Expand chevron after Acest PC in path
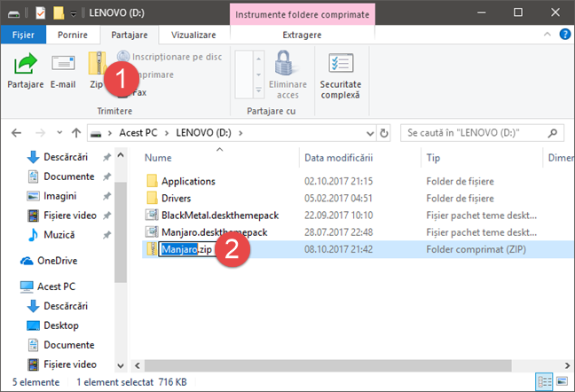Screen dimensions: 575x392 167,133
